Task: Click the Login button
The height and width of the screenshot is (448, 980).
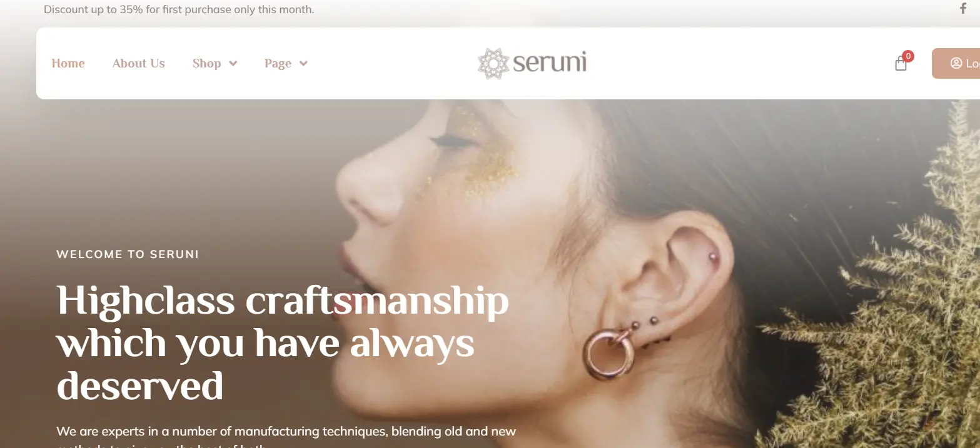Action: 956,63
